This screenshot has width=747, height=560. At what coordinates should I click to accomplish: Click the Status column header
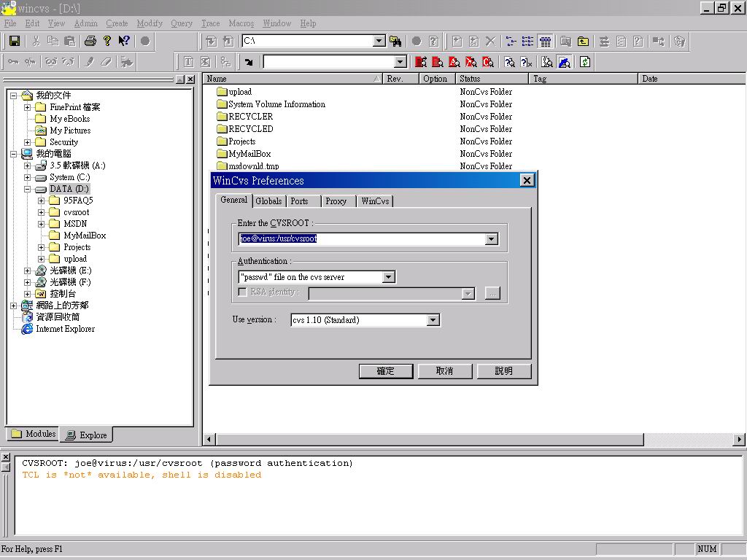tap(492, 79)
